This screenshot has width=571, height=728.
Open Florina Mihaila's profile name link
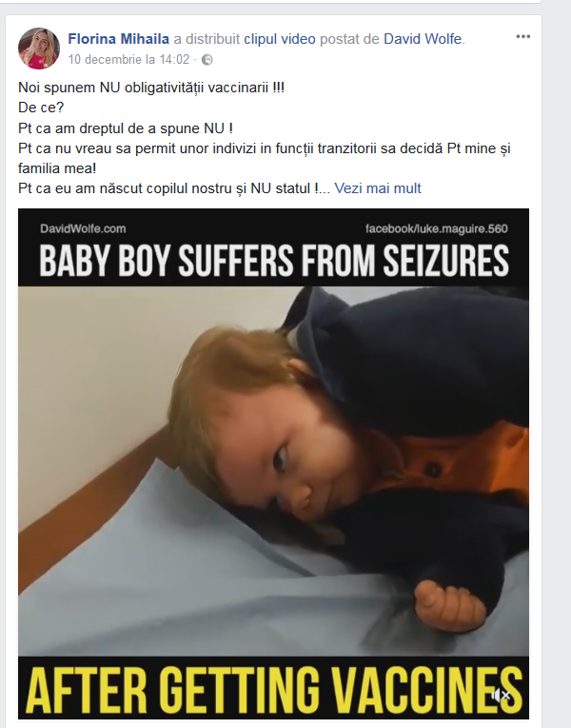pos(118,39)
